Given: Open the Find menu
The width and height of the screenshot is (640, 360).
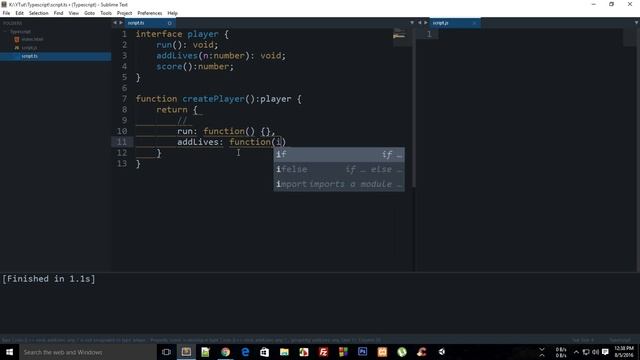Looking at the screenshot, I should (x=58, y=13).
